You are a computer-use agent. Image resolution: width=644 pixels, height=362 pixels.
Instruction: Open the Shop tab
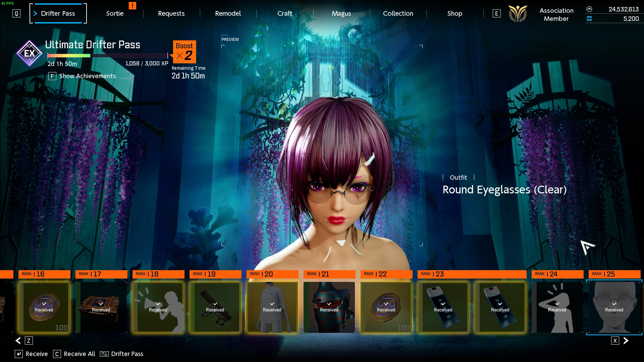454,13
